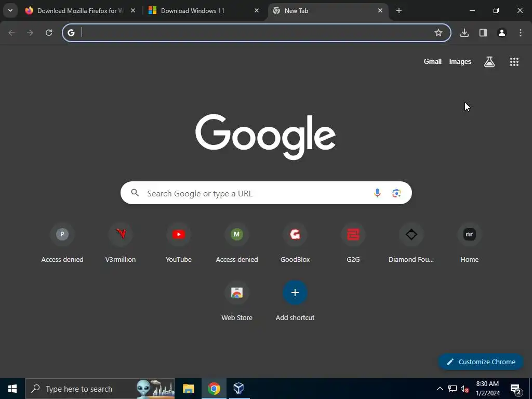532x399 pixels.
Task: Click the Google logo
Action: tap(265, 137)
